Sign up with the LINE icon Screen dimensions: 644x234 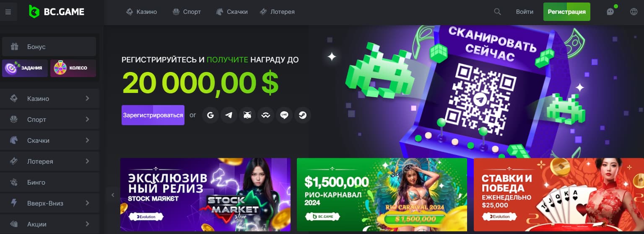[284, 115]
